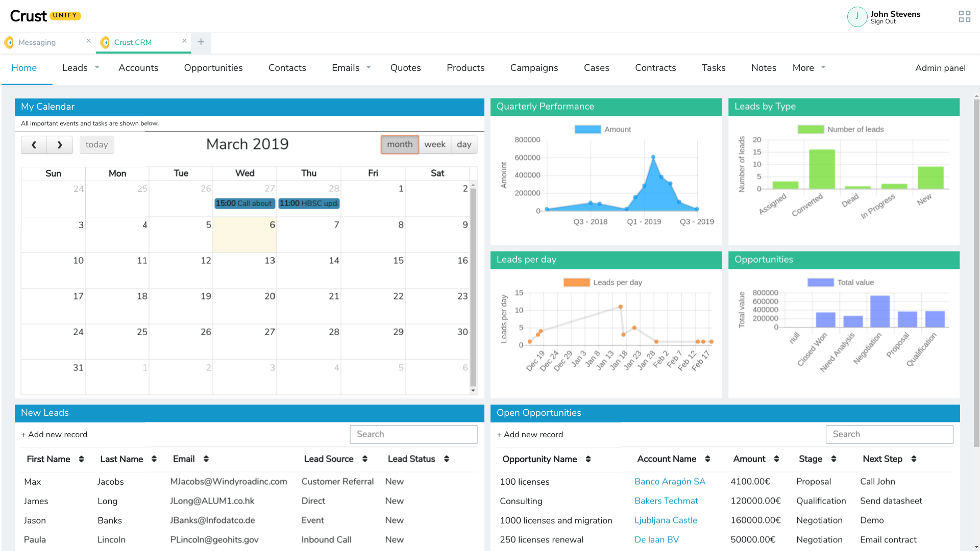980x551 pixels.
Task: Switch to the Messaging tab
Action: point(37,42)
